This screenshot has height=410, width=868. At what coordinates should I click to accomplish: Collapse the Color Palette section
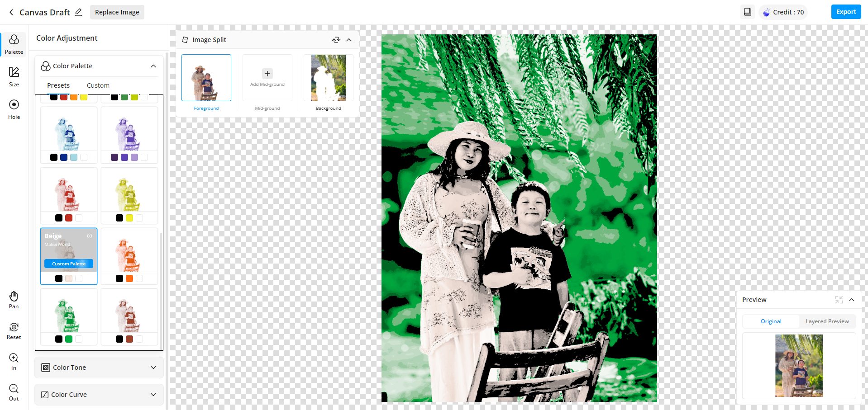153,66
